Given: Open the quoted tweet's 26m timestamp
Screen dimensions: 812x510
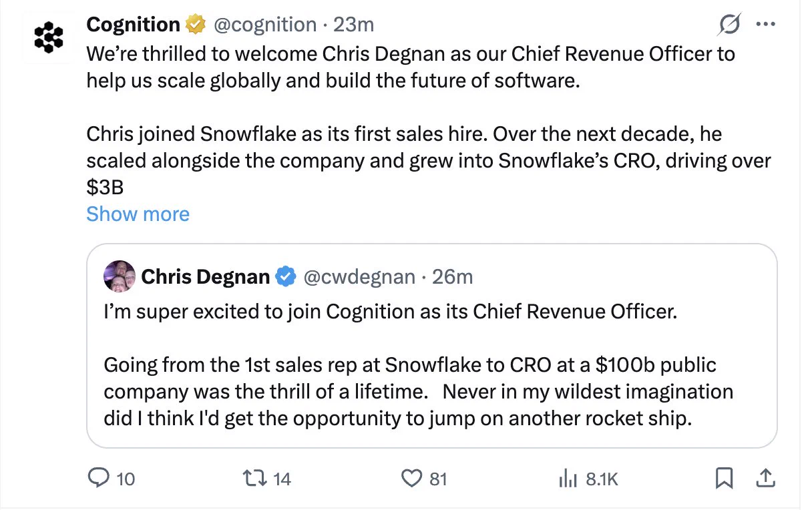Looking at the screenshot, I should coord(453,276).
